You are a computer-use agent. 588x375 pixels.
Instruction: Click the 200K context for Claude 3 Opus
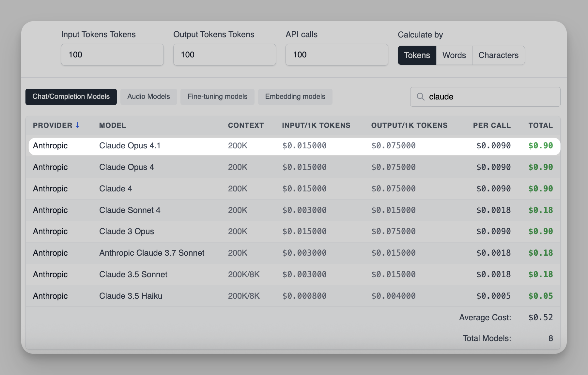coord(238,232)
